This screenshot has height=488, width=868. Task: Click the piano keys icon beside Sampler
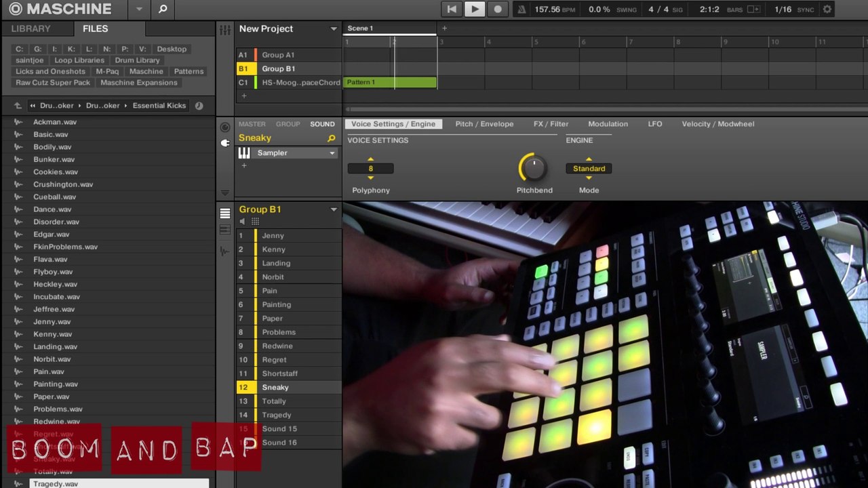pyautogui.click(x=244, y=153)
